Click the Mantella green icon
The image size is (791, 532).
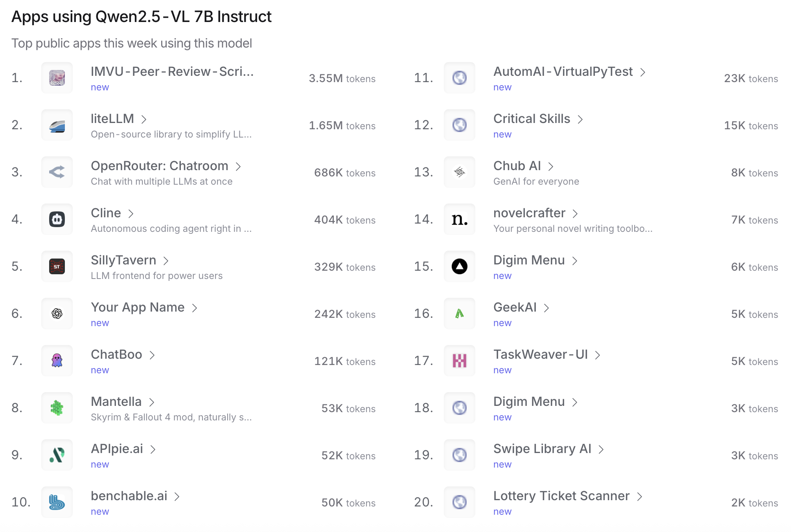tap(57, 408)
